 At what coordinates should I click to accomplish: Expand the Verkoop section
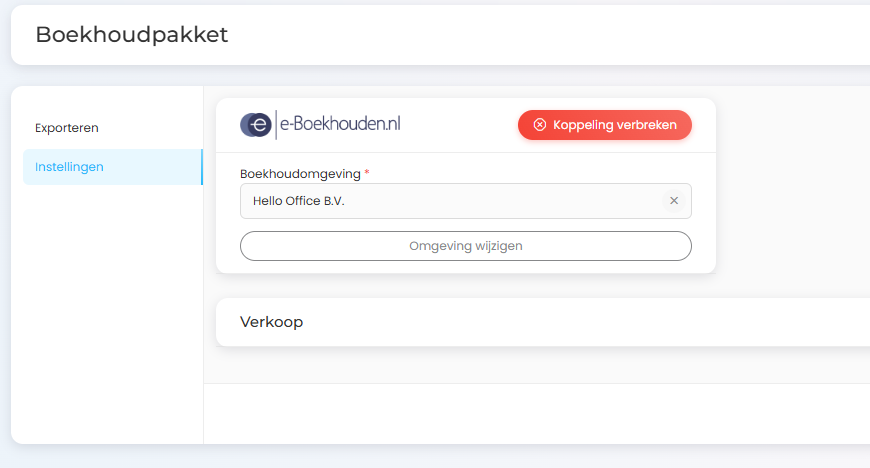272,322
